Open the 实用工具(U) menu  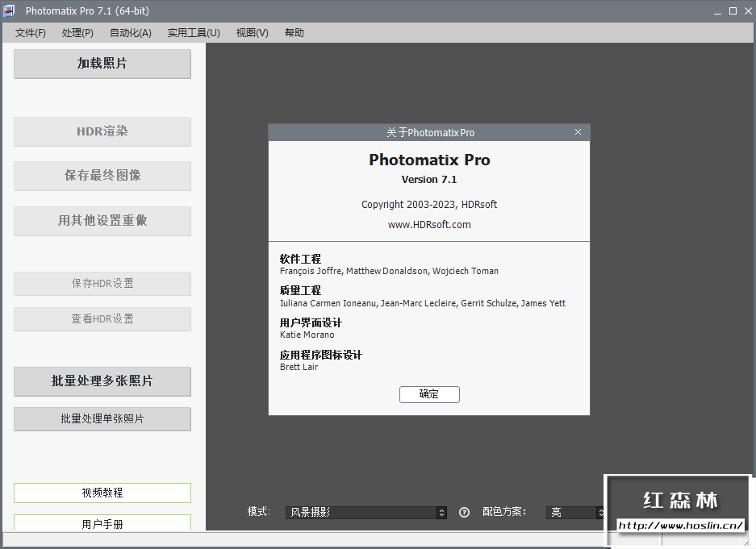(194, 33)
